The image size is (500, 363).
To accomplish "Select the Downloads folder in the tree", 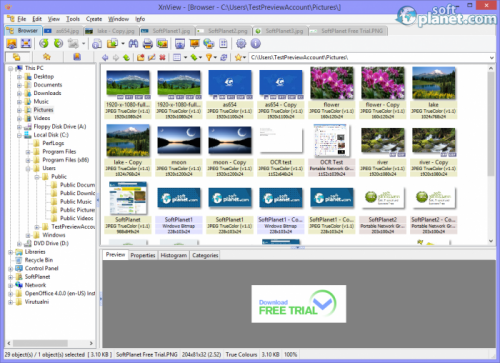I will click(x=47, y=93).
